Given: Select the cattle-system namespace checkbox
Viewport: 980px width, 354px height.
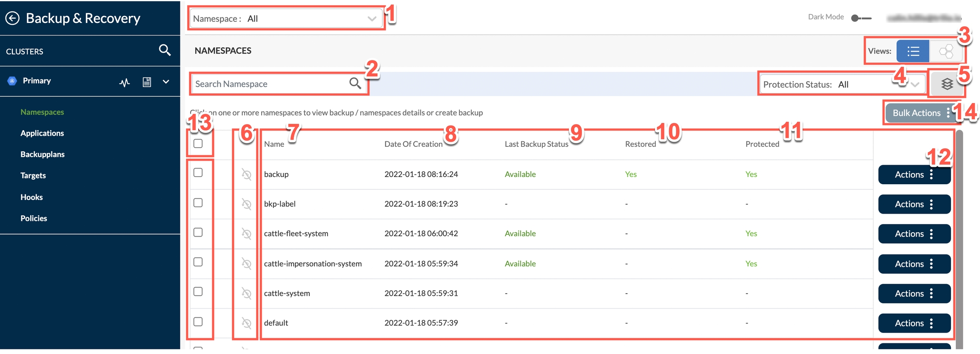Looking at the screenshot, I should click(198, 292).
